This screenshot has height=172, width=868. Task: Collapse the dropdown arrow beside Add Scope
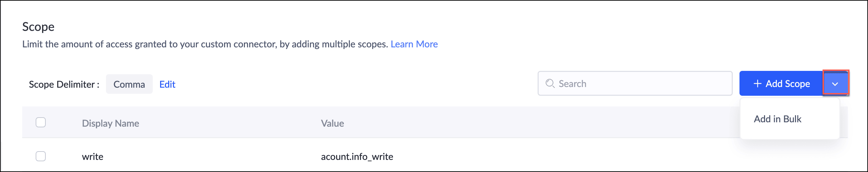835,83
